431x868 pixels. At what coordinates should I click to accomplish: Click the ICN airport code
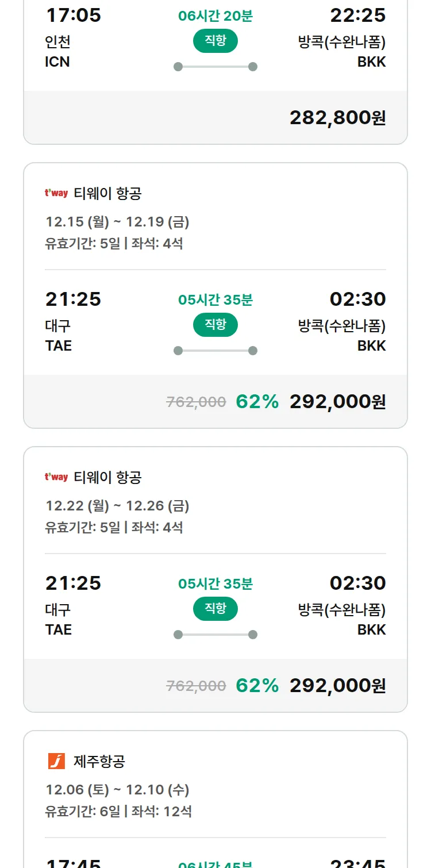click(x=57, y=62)
